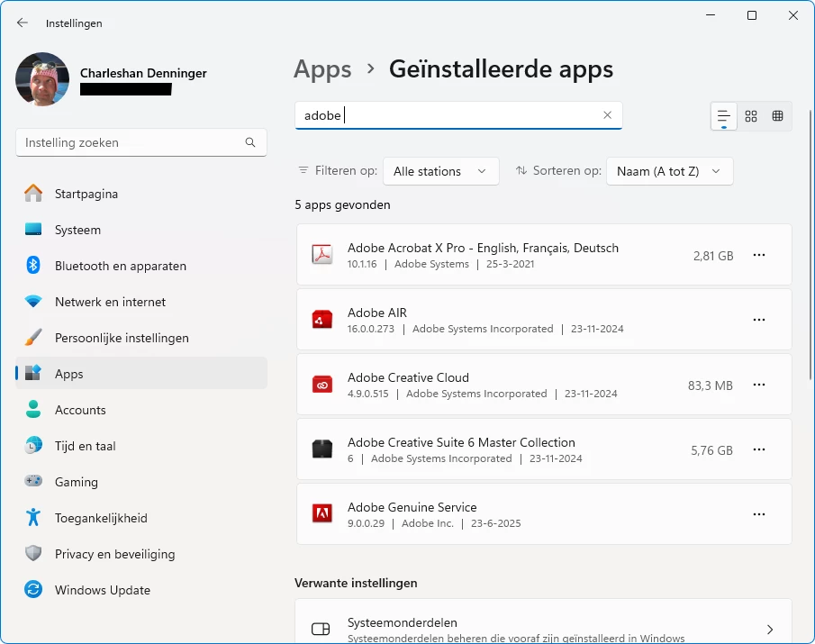Screen dimensions: 815x644
Task: Open Startpagina in the sidebar
Action: (141, 194)
